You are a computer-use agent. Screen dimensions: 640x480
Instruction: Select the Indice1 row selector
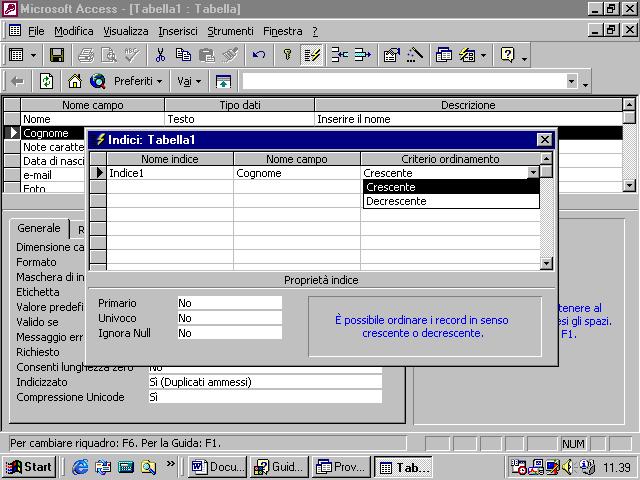point(98,173)
